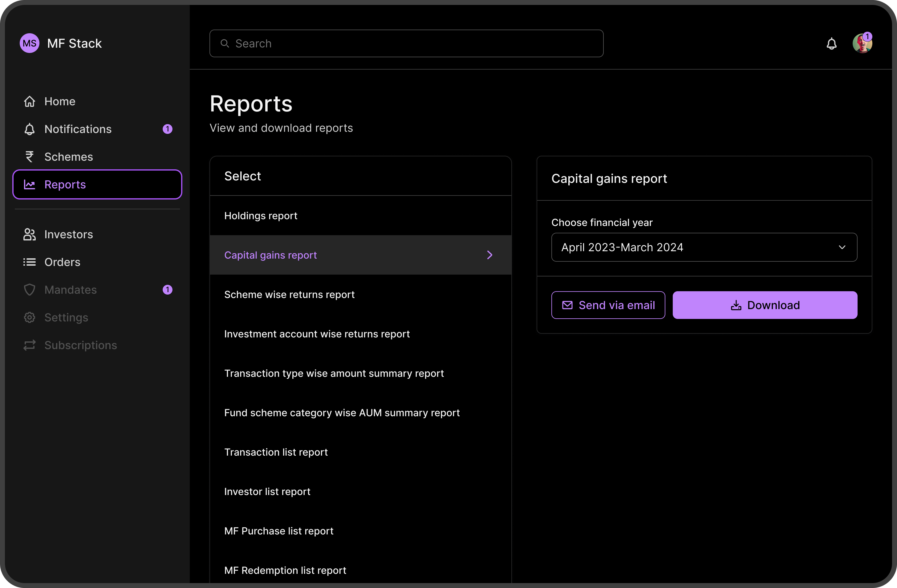Screen dimensions: 897x588
Task: Select Scheme wise returns report
Action: (290, 294)
